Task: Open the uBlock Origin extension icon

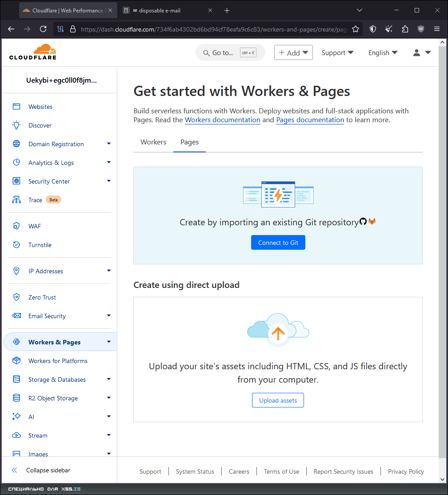Action: (421, 29)
